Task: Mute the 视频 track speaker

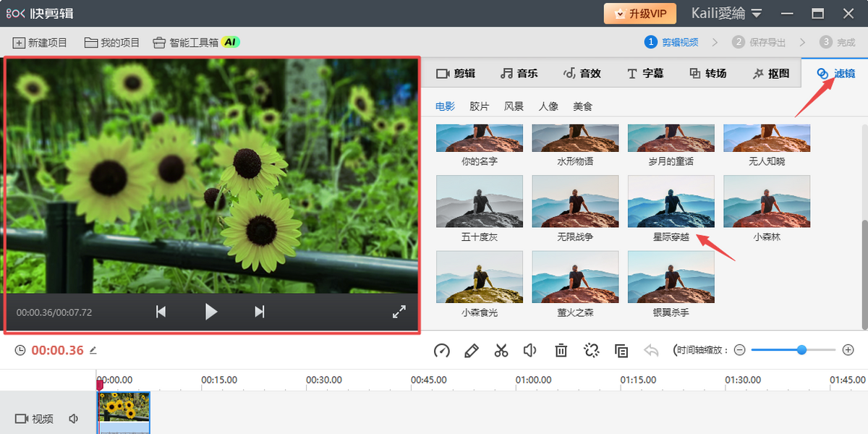Action: 73,419
